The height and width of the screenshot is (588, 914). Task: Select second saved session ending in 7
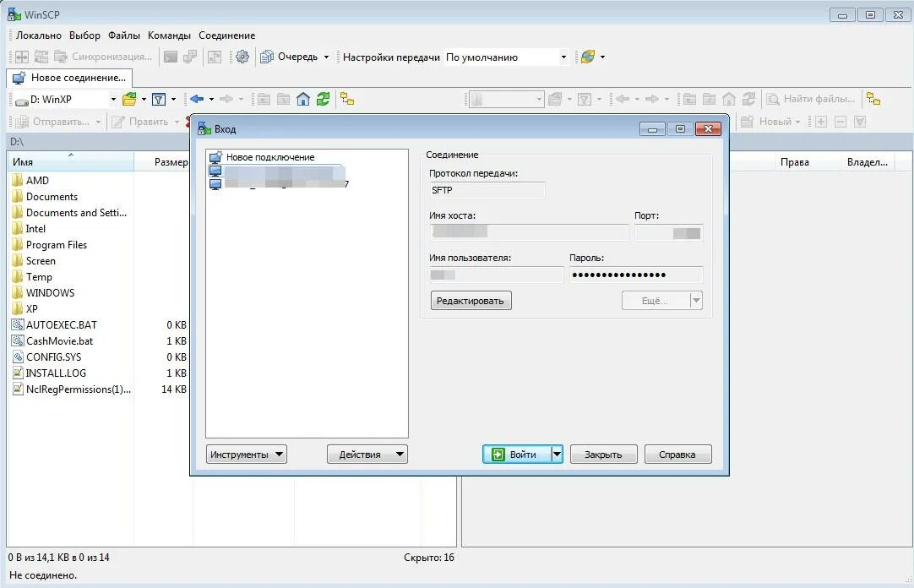pos(279,184)
